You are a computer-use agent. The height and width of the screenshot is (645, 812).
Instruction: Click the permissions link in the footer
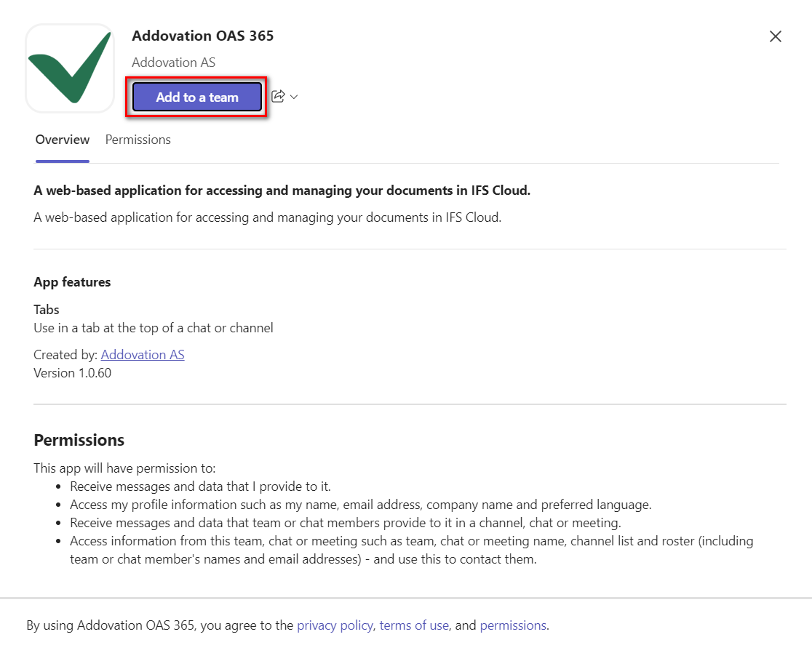[x=512, y=625]
